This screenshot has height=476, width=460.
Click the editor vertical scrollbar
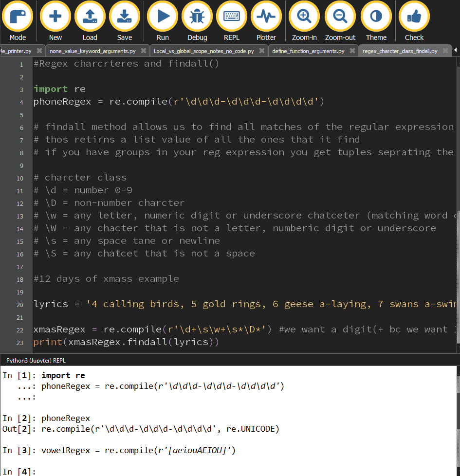[x=458, y=205]
